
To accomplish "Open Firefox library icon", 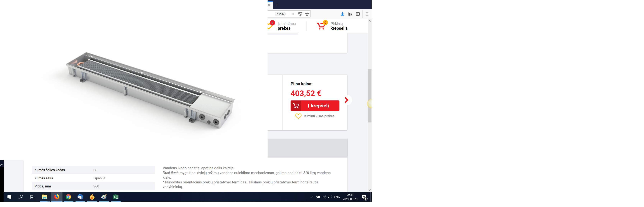I will tap(350, 14).
